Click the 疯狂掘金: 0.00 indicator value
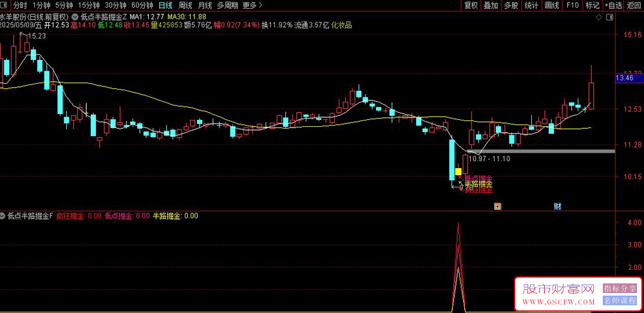 tap(79, 216)
